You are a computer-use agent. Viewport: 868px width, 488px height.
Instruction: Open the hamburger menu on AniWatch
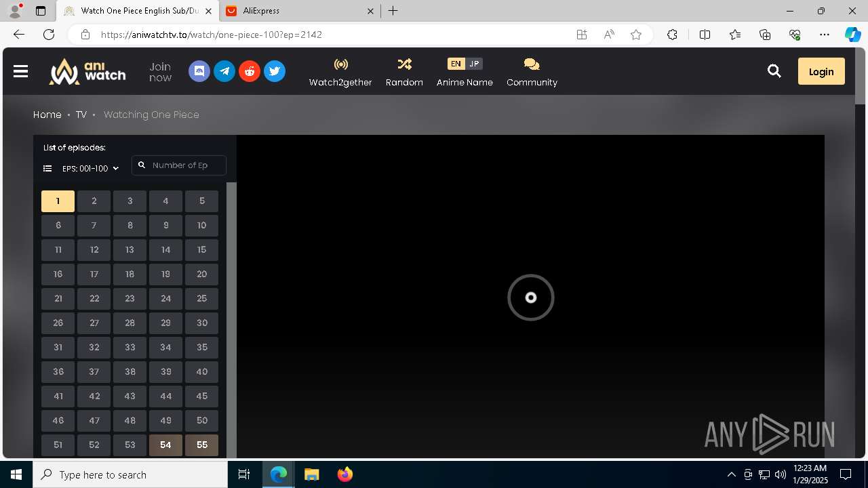[20, 71]
